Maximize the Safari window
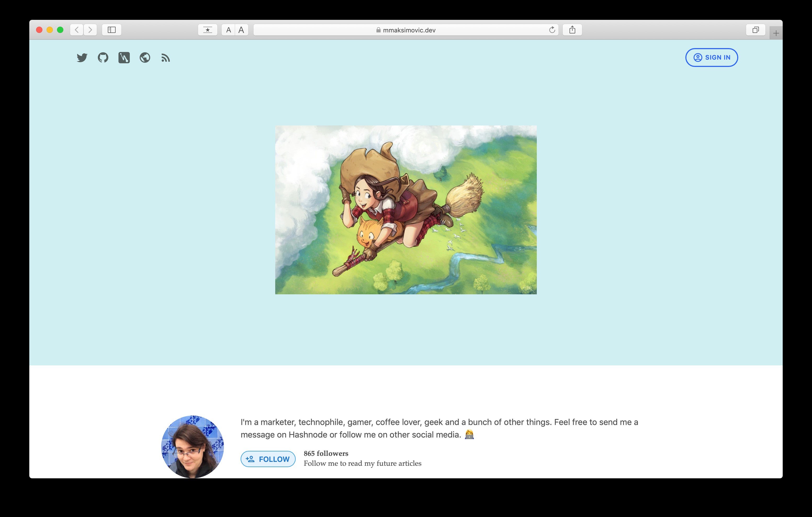Image resolution: width=812 pixels, height=517 pixels. [x=60, y=30]
